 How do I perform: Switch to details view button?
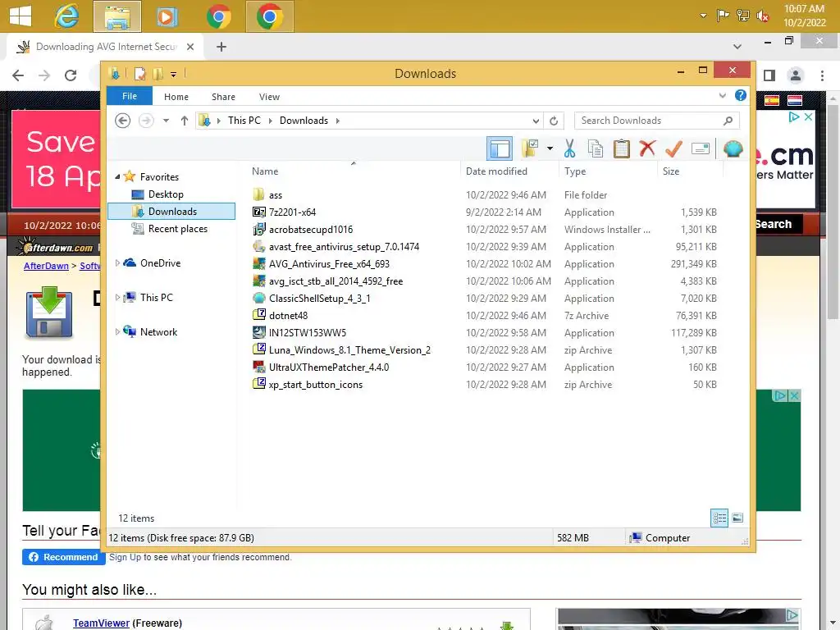coord(719,518)
